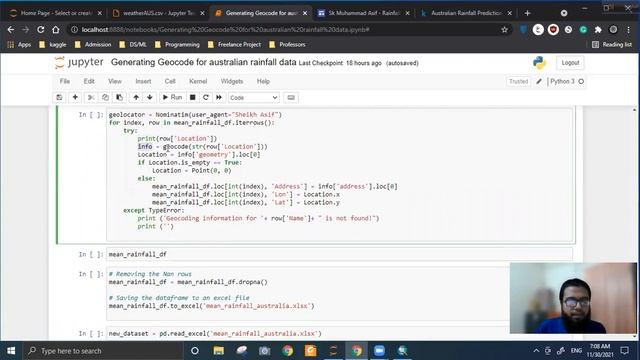Select the mean_rainfall_df cell
The height and width of the screenshot is (360, 640).
339,254
